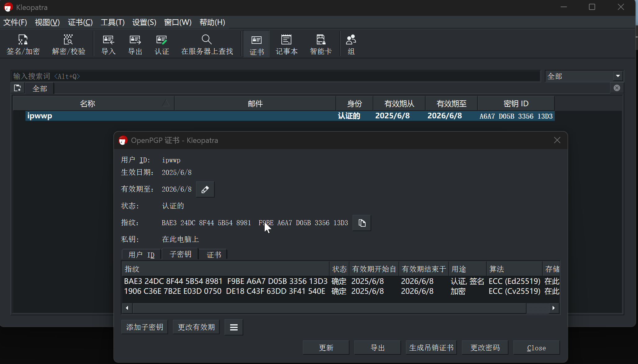Click the subkey table left scroll arrow
Image resolution: width=638 pixels, height=364 pixels.
click(x=127, y=308)
